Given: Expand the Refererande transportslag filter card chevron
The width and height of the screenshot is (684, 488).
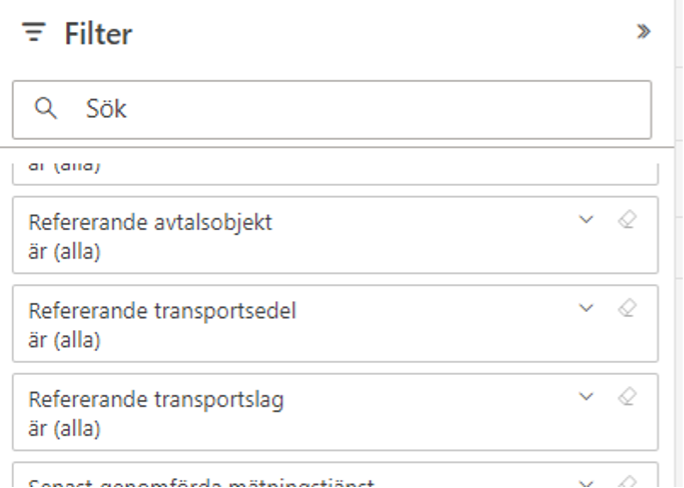Looking at the screenshot, I should point(586,396).
